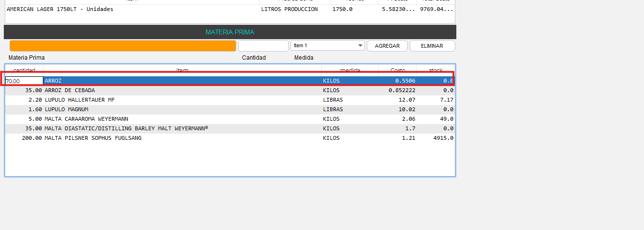Select the LUPULO HALLERTAUER MF row

click(x=80, y=100)
